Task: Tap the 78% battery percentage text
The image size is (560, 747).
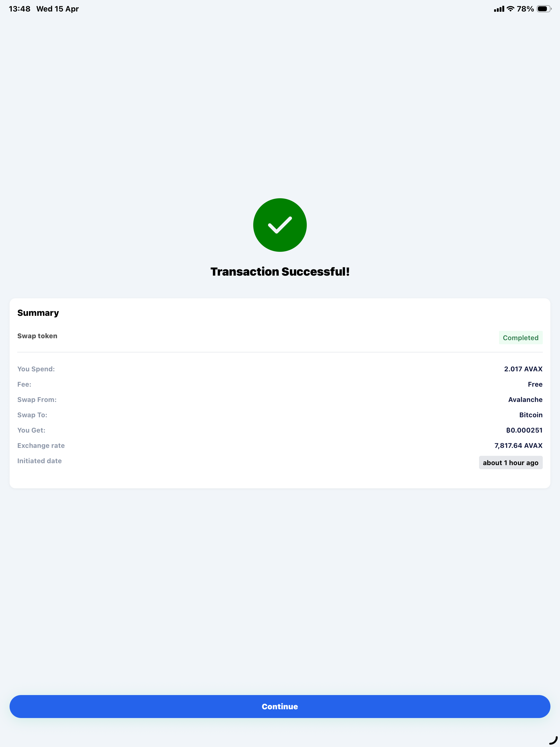Action: (x=525, y=9)
